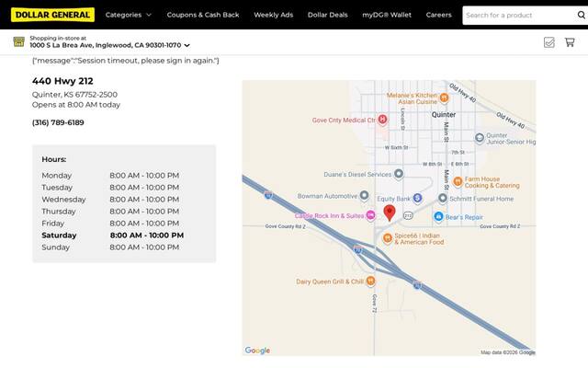Click the Sunday hours row
Screen dimensions: 588x368
(110, 247)
